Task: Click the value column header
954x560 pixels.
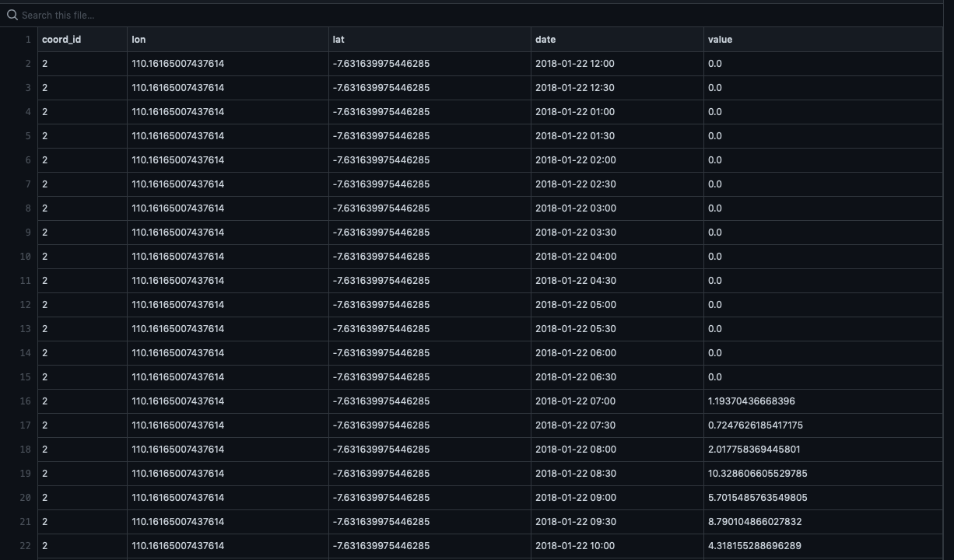Action: tap(720, 40)
